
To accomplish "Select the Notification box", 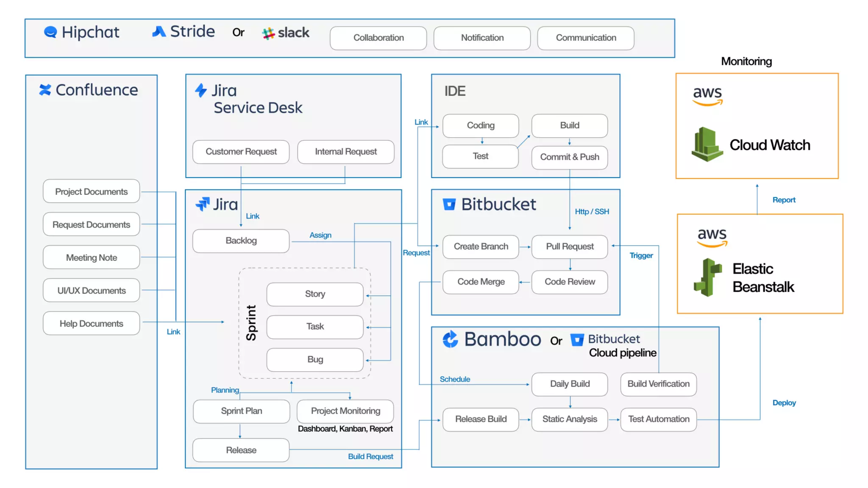I will (482, 38).
